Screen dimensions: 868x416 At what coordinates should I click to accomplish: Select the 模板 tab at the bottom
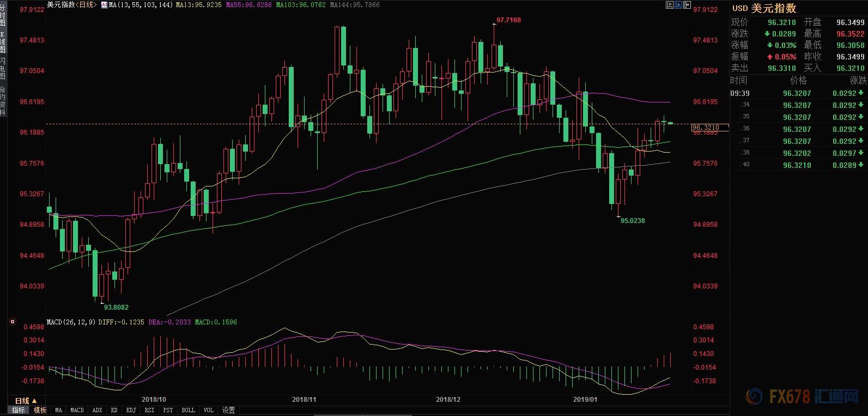[x=40, y=410]
